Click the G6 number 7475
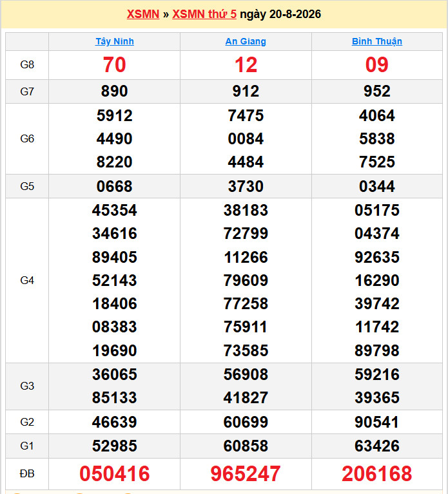 pyautogui.click(x=246, y=115)
